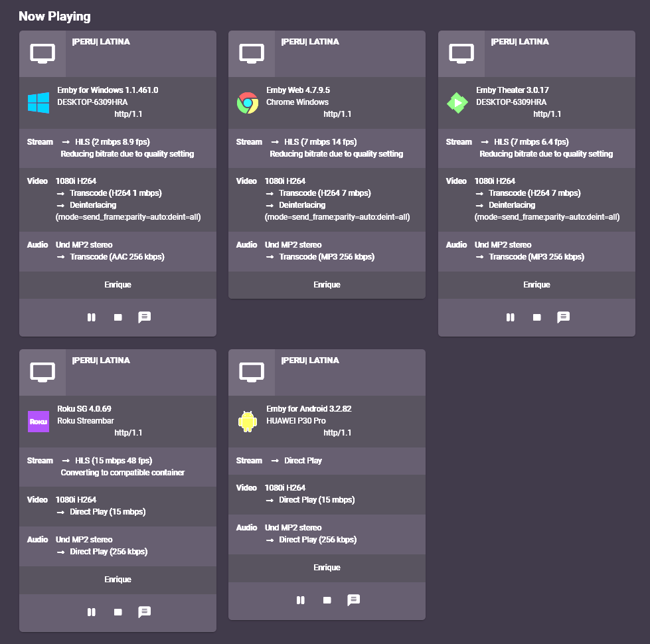This screenshot has height=644, width=650.
Task: Click the TV screen icon on first PERU LATINA card
Action: pyautogui.click(x=42, y=53)
